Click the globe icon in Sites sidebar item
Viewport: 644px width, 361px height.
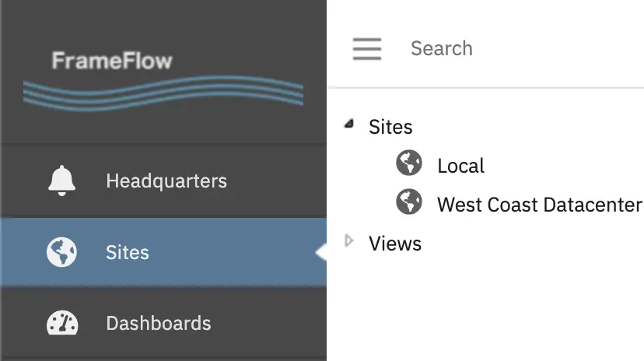coord(61,252)
